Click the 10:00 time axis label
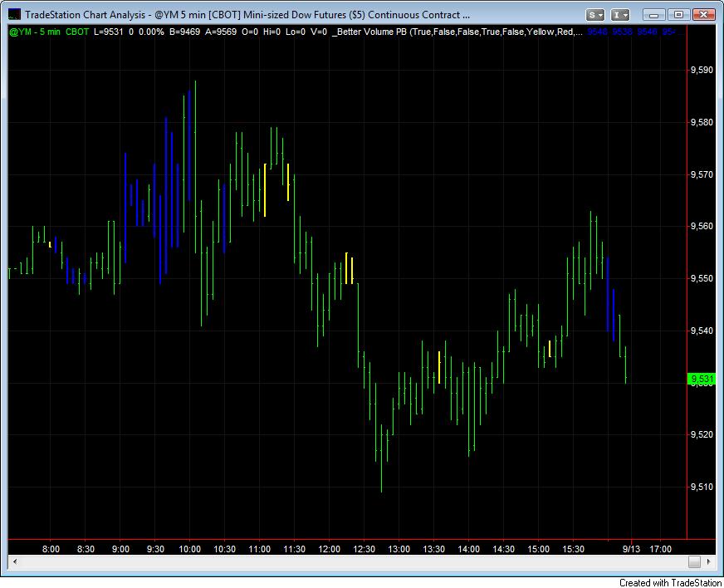Image resolution: width=724 pixels, height=588 pixels. tap(189, 549)
